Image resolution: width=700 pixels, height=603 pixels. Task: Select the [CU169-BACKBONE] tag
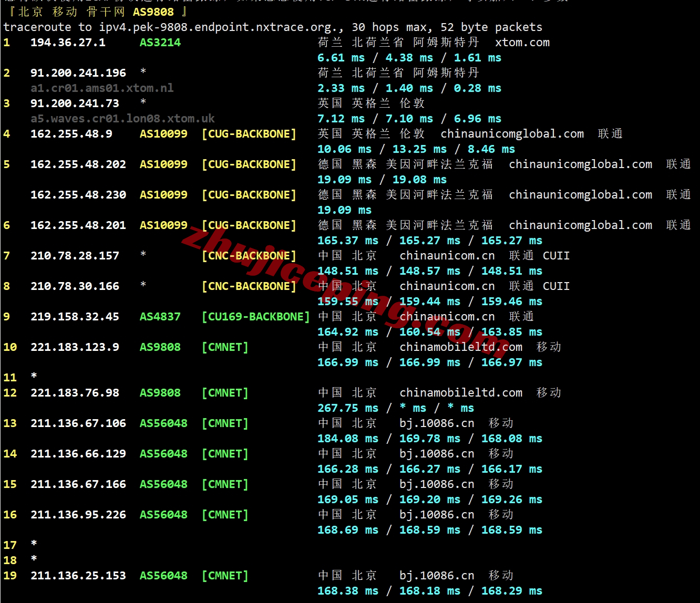tap(256, 317)
